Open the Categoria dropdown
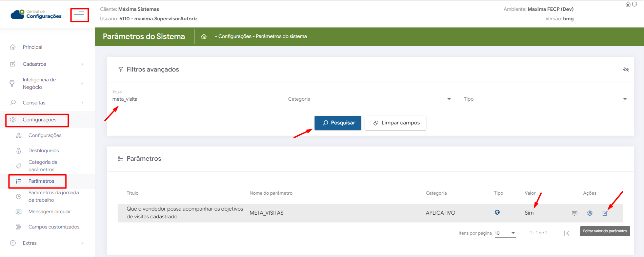This screenshot has height=257, width=644. [370, 99]
